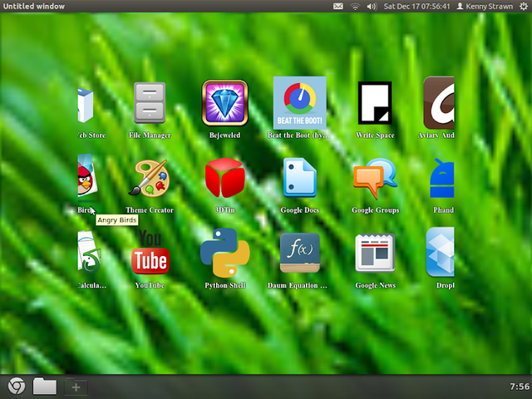Open the Beat the Boot app tile
Image resolution: width=532 pixels, height=399 pixels.
tap(300, 103)
